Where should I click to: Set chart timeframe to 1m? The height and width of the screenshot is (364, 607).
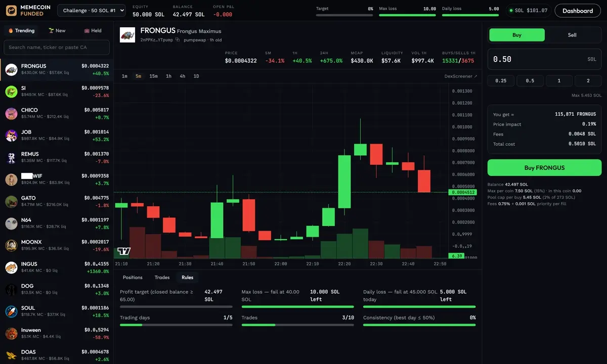[124, 76]
